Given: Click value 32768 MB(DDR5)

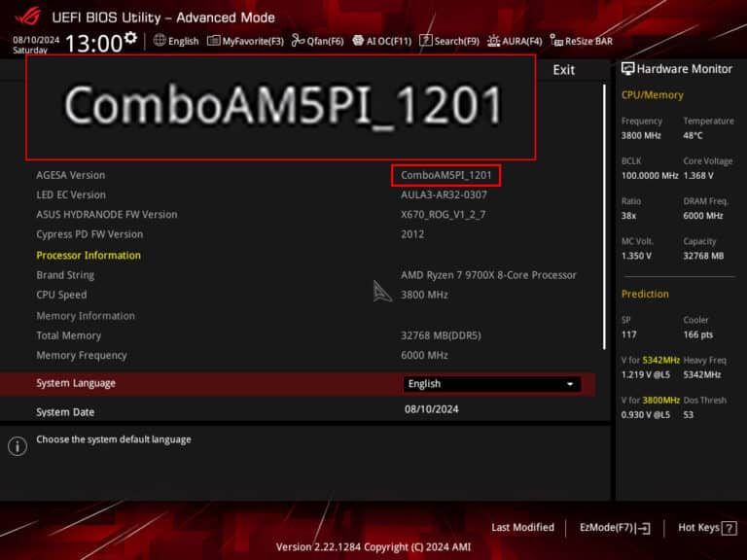Looking at the screenshot, I should coord(441,335).
